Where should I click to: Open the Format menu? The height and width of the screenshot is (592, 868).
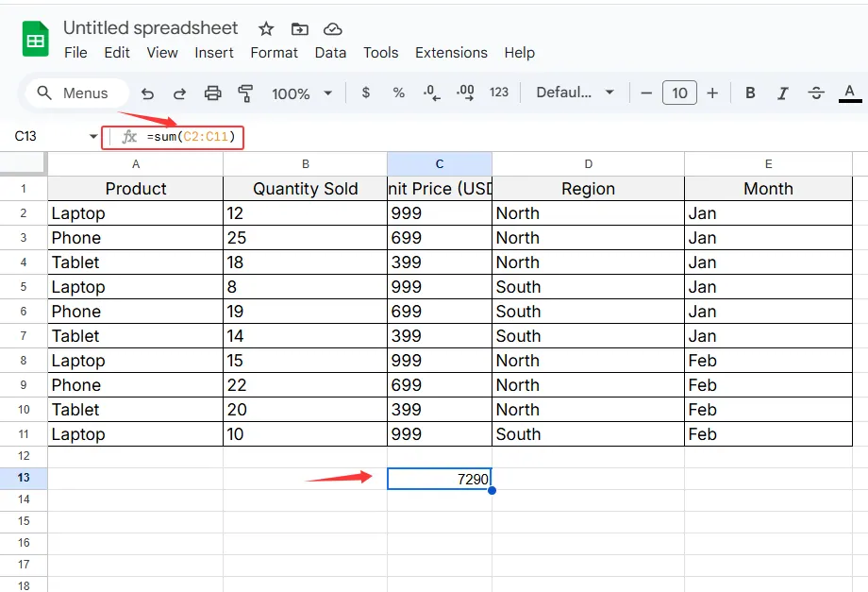point(274,53)
